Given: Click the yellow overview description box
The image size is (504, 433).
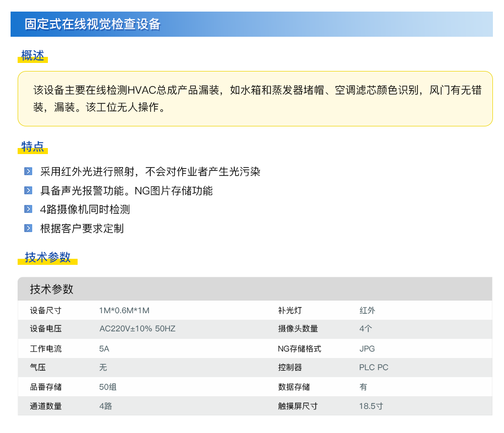Looking at the screenshot, I should pos(255,99).
